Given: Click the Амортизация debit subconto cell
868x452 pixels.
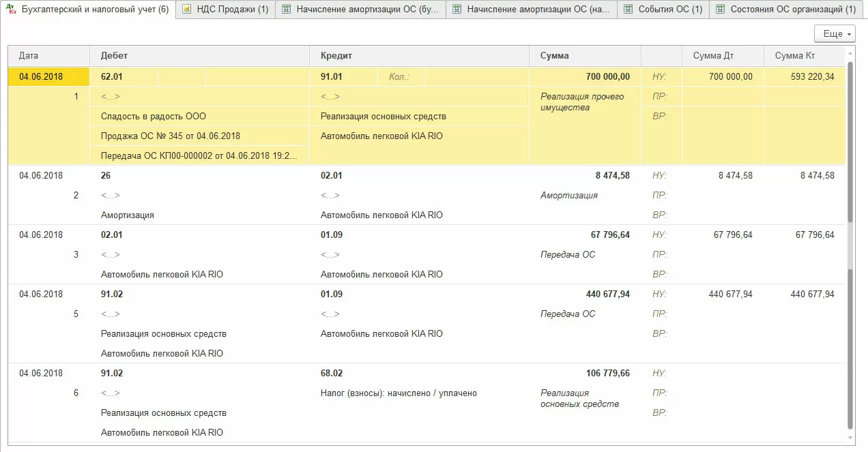Looking at the screenshot, I should pyautogui.click(x=128, y=215).
